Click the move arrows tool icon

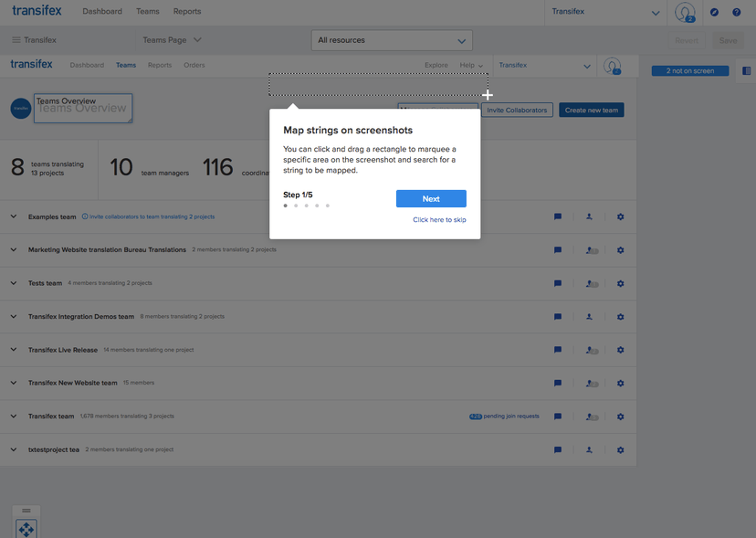[x=26, y=529]
